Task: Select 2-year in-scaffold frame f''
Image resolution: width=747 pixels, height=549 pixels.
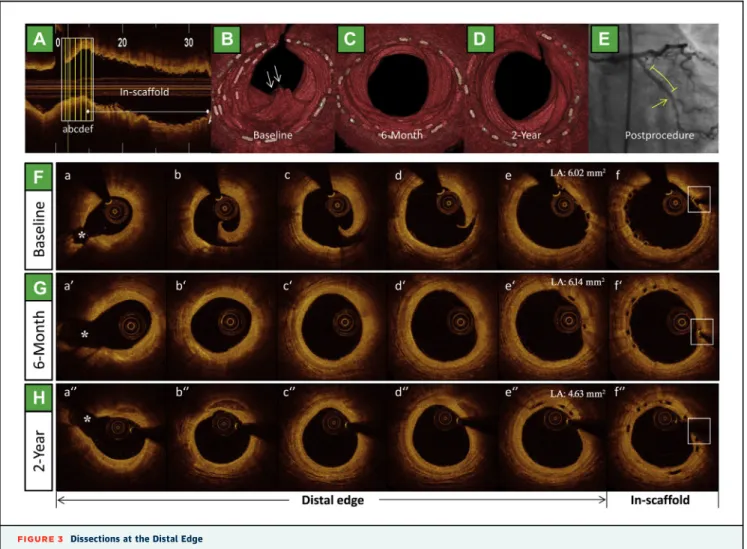Action: pyautogui.click(x=663, y=437)
